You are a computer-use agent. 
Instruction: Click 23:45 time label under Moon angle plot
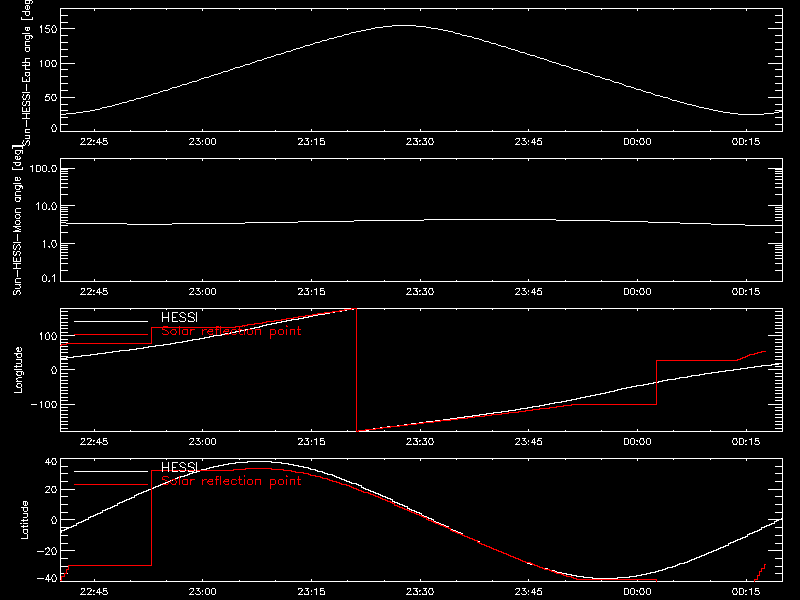[529, 292]
